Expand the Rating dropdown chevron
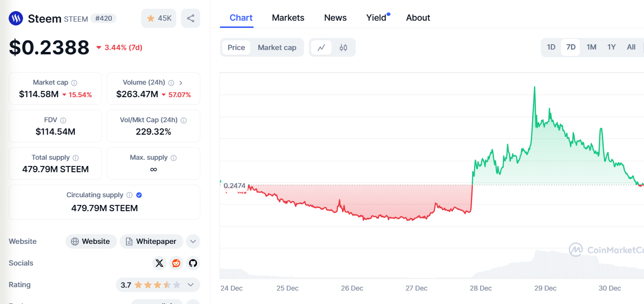 (191, 285)
